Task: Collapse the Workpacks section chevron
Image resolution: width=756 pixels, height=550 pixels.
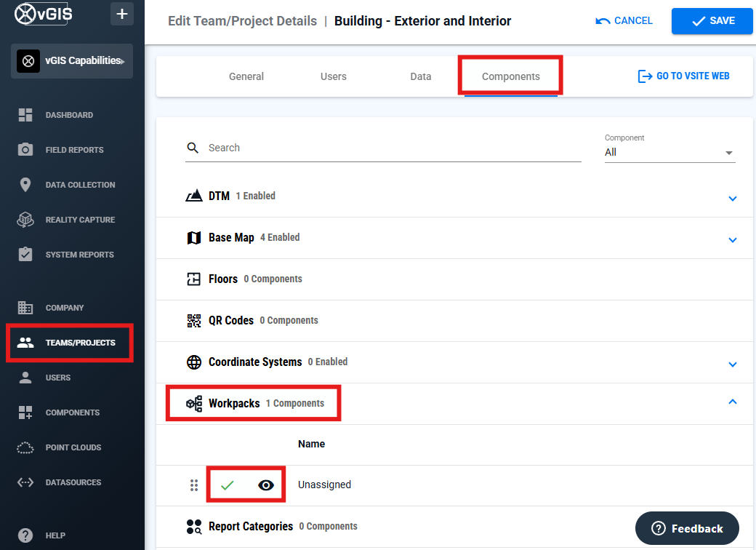Action: (733, 402)
